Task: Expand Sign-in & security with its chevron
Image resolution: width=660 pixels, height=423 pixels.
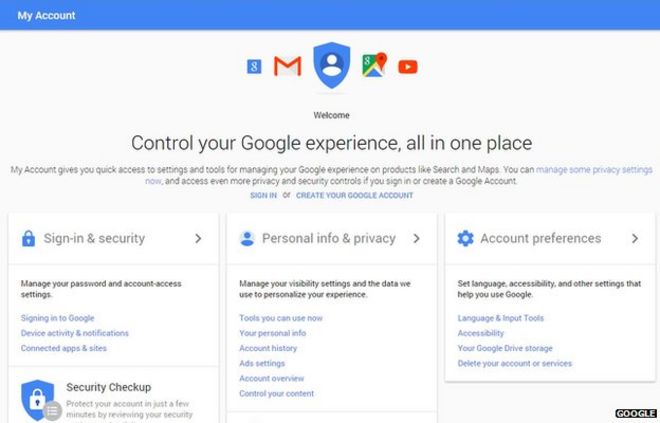Action: (x=198, y=239)
